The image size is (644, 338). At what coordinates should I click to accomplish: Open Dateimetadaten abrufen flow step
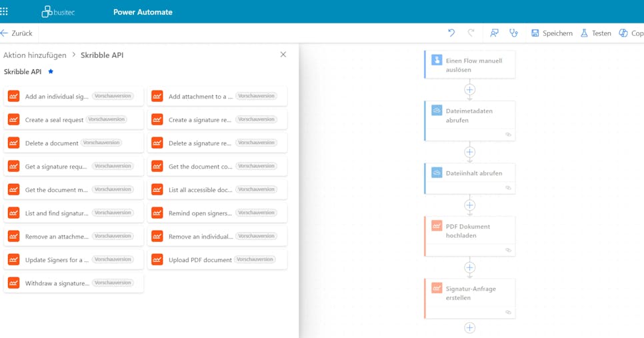tap(470, 121)
